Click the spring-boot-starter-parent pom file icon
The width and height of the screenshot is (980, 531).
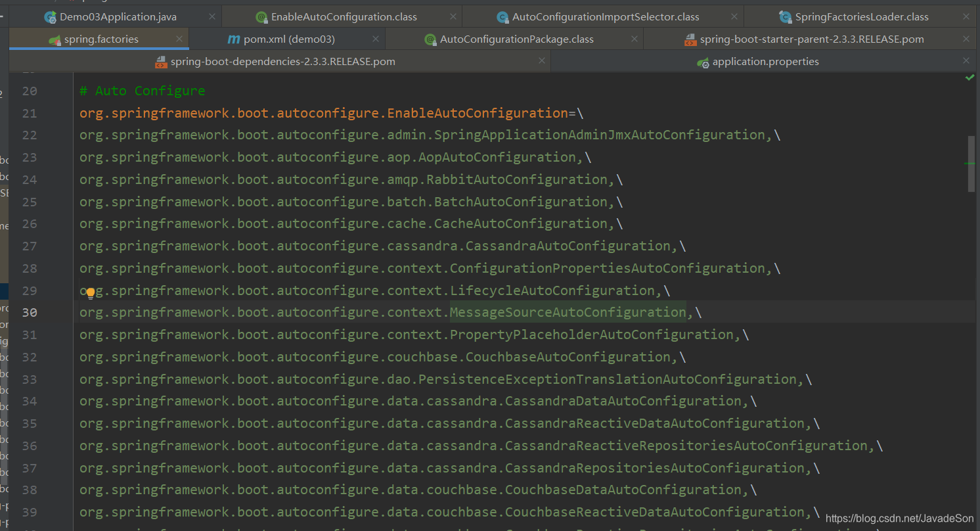(690, 39)
